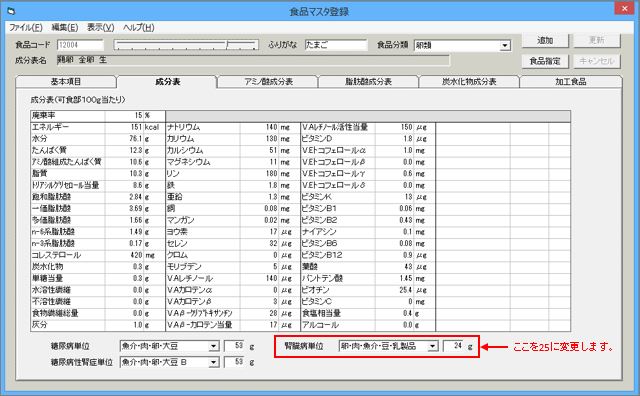
Task: Select the アルコール value cell
Action: pos(394,325)
